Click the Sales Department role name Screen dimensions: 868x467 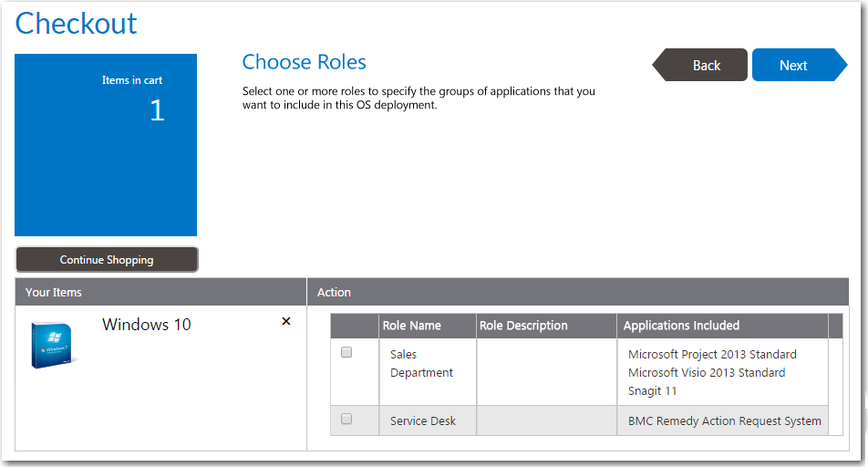(421, 363)
